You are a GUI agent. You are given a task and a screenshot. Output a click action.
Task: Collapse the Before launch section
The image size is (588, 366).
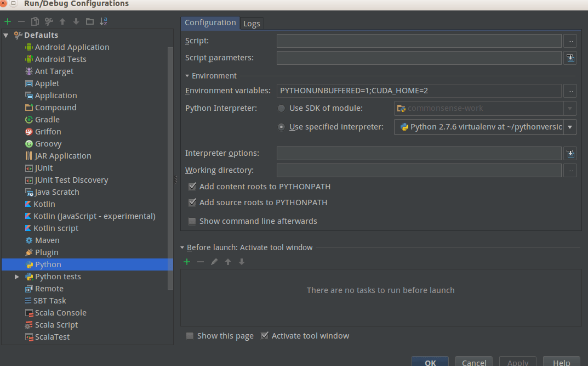click(x=182, y=248)
